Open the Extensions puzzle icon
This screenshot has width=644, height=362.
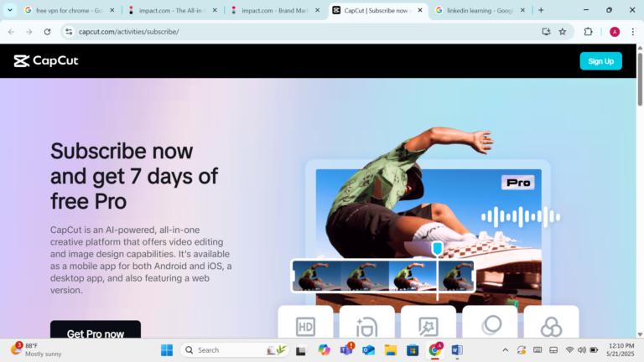click(x=588, y=32)
